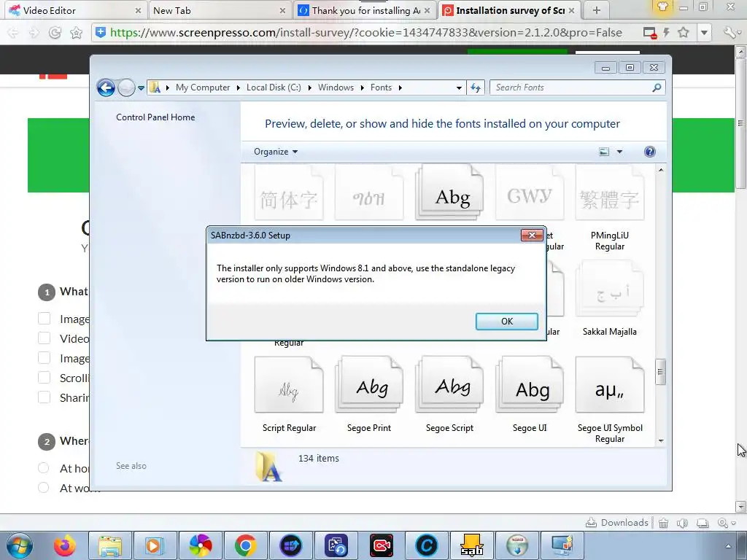Select My Computer in breadcrumb
The image size is (747, 560).
[x=203, y=87]
